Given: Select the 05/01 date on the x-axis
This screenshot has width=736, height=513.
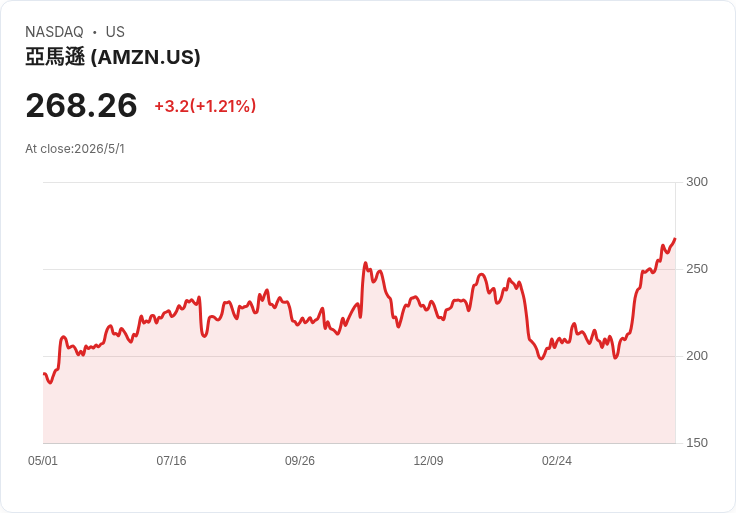Looking at the screenshot, I should tap(43, 460).
